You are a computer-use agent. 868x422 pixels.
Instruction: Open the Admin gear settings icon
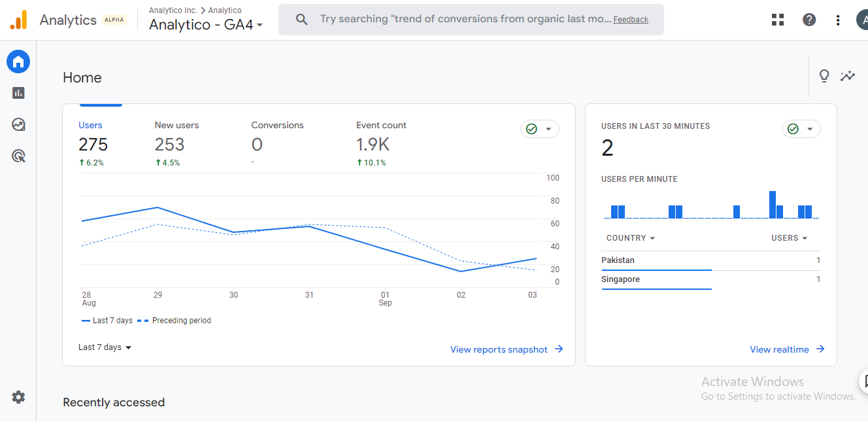(x=18, y=396)
